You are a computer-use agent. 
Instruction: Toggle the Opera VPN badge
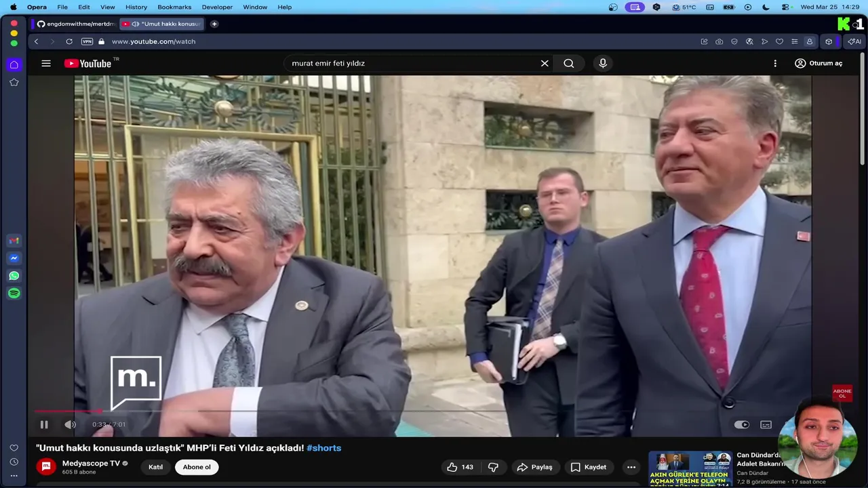coord(87,41)
